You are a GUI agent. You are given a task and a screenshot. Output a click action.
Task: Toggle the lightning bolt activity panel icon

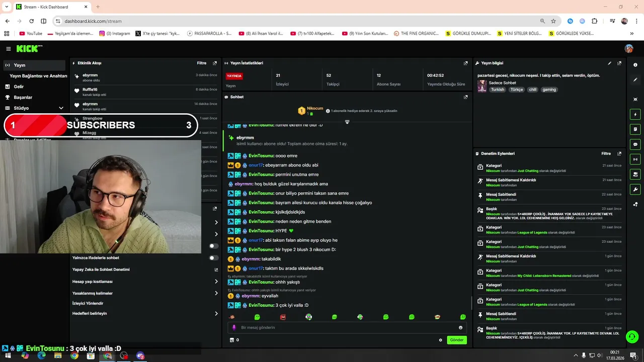(x=635, y=115)
